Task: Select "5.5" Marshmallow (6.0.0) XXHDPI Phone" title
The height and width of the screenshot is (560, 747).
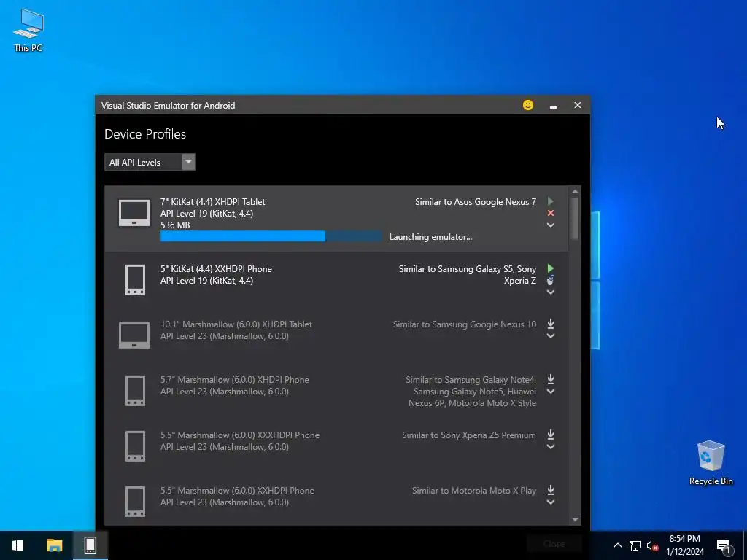Action: pos(237,491)
